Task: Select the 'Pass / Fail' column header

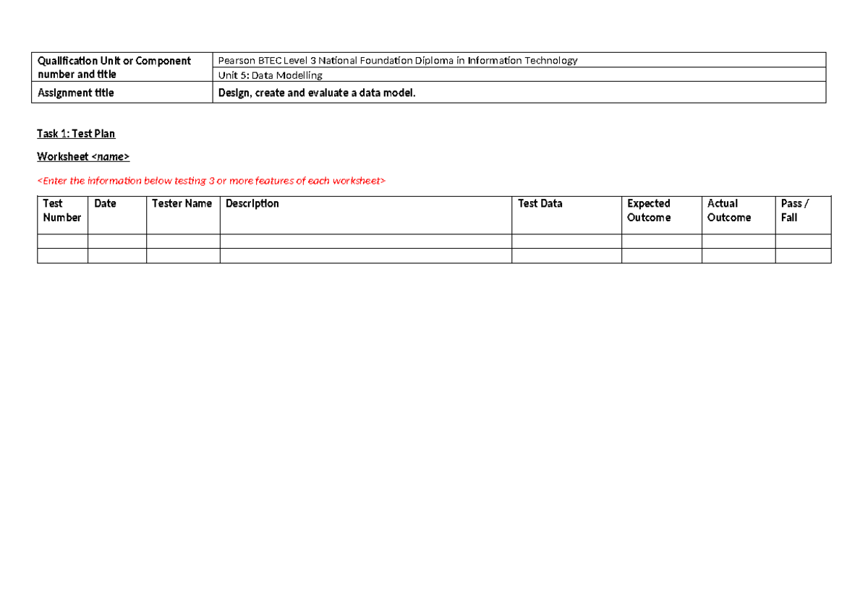Action: [x=797, y=210]
